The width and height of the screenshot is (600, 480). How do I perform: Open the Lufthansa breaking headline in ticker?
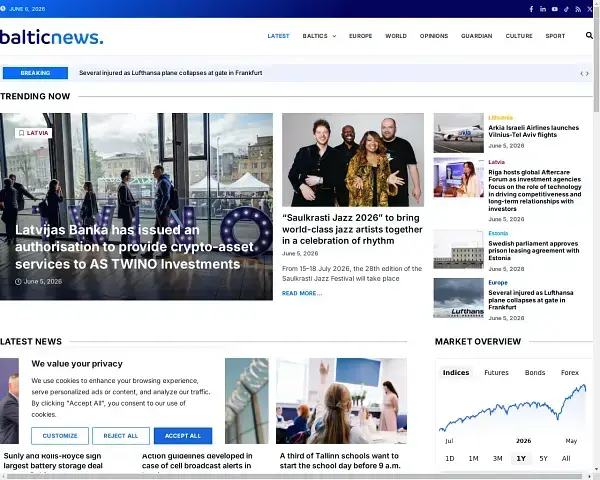[x=171, y=73]
